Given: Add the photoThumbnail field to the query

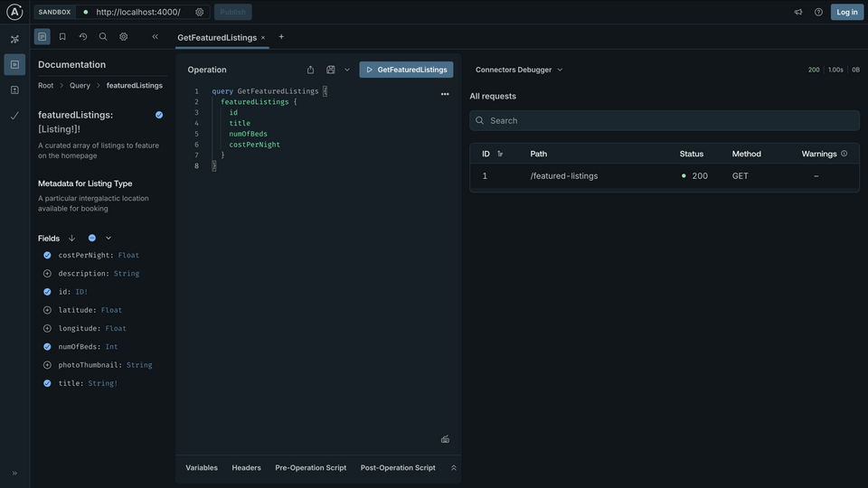Looking at the screenshot, I should point(48,365).
